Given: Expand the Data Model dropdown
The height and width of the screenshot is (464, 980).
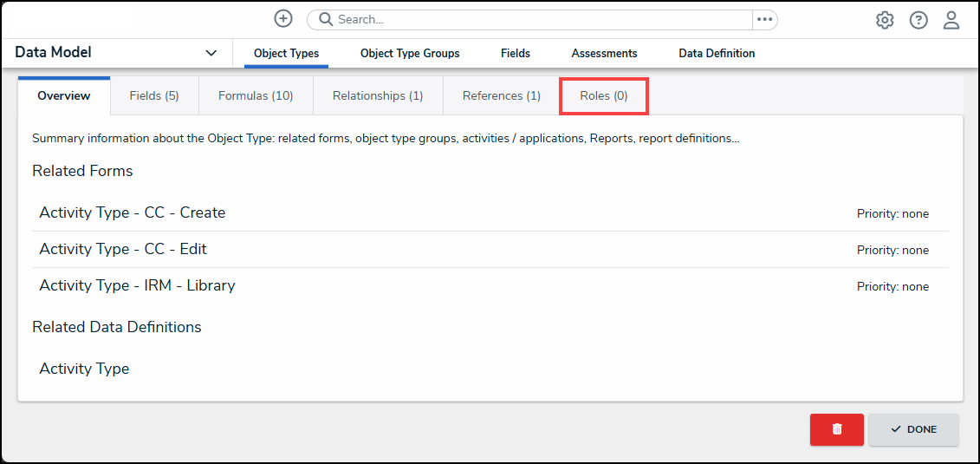Looking at the screenshot, I should [x=211, y=53].
